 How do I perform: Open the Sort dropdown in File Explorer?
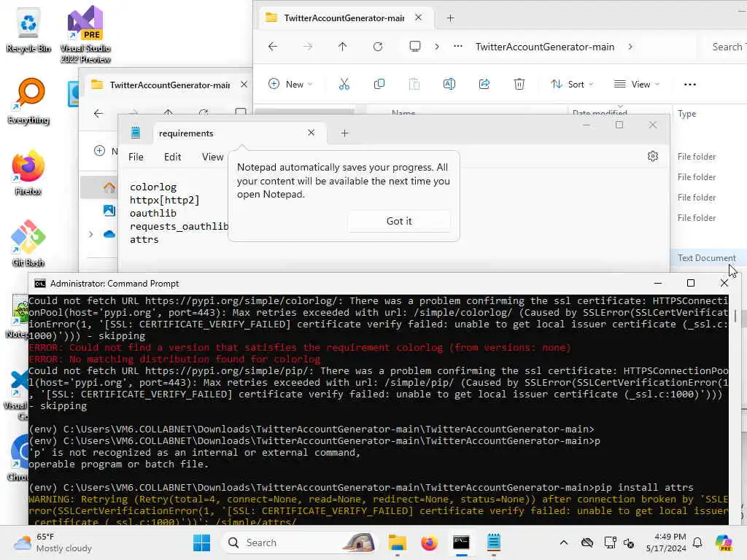(x=572, y=85)
